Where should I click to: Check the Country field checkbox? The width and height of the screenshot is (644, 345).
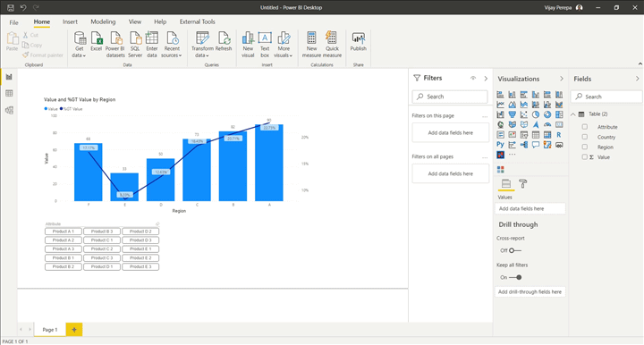[585, 137]
